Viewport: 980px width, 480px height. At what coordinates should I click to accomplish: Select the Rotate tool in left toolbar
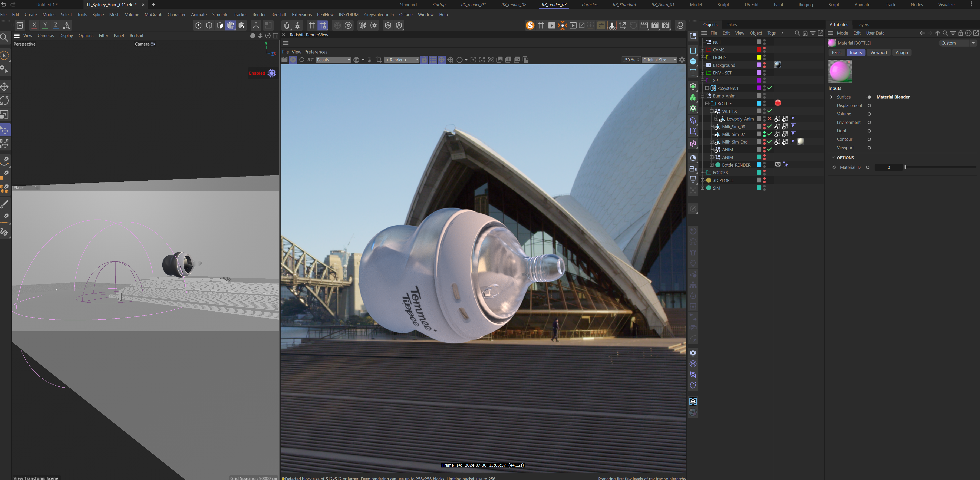coord(5,101)
